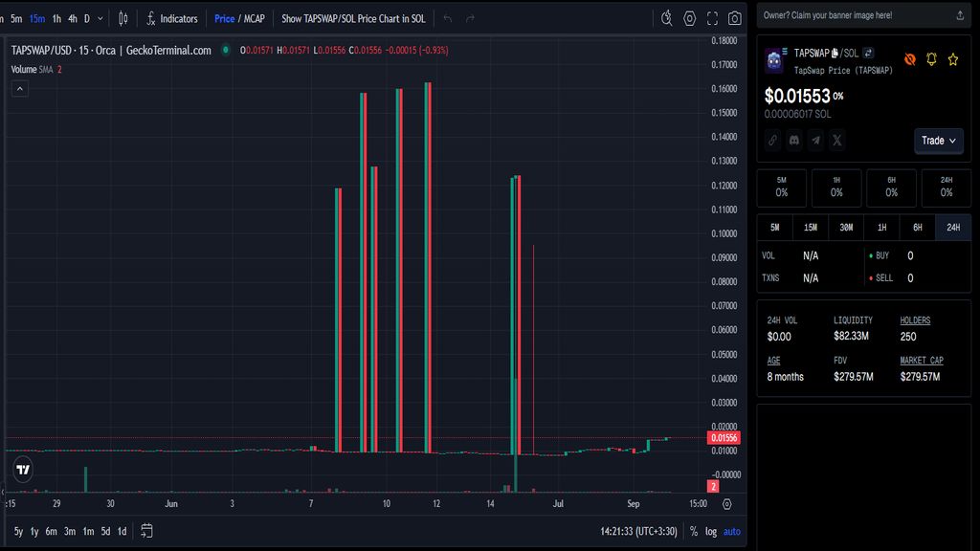
Task: Open the candlestick chart style selector
Action: click(123, 19)
